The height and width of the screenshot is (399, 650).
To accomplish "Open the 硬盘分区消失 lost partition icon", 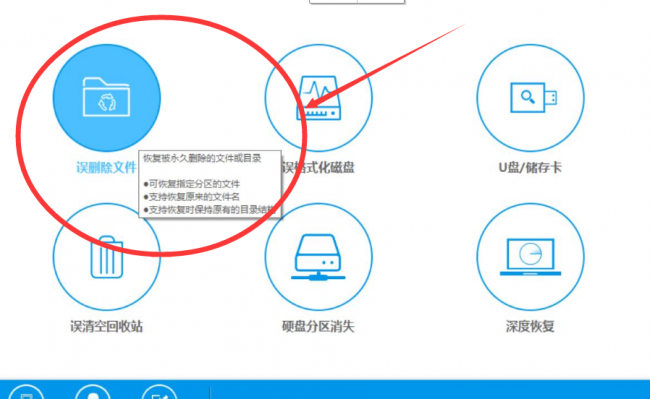I will pos(318,256).
